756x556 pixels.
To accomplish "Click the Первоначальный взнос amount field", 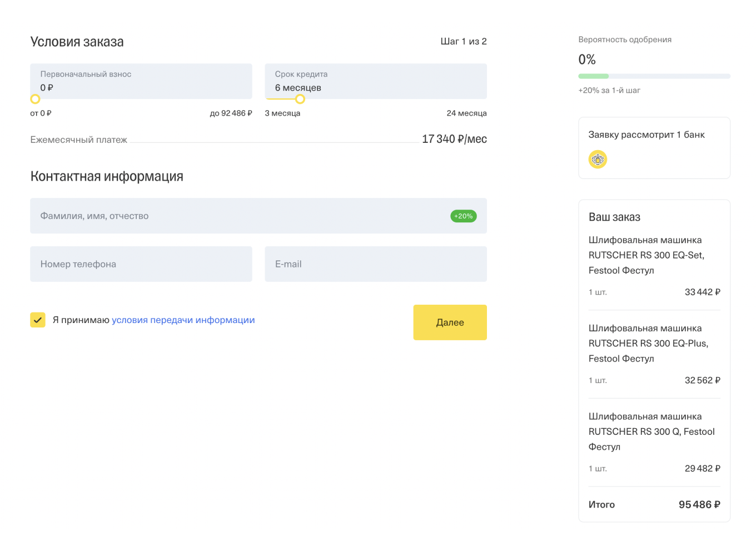I will [141, 82].
